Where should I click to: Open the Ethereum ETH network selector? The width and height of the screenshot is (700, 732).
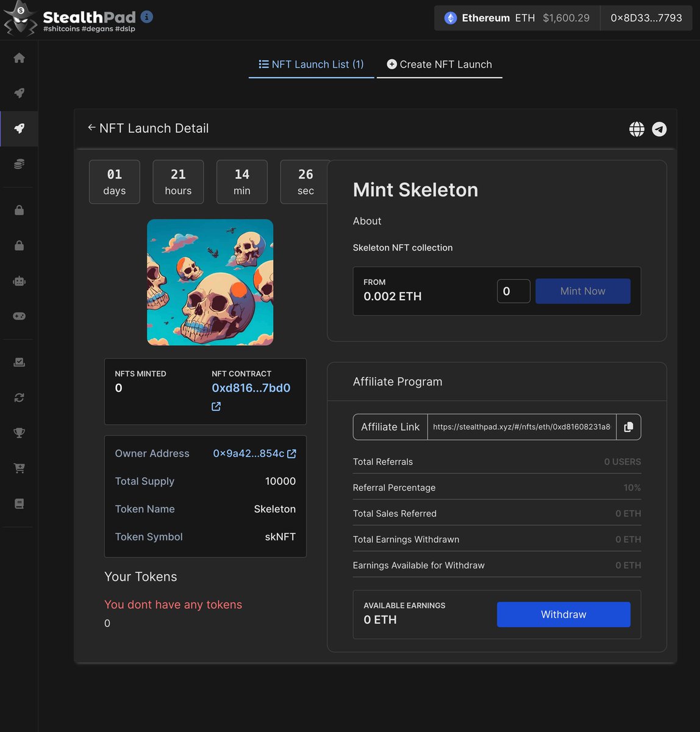(517, 18)
